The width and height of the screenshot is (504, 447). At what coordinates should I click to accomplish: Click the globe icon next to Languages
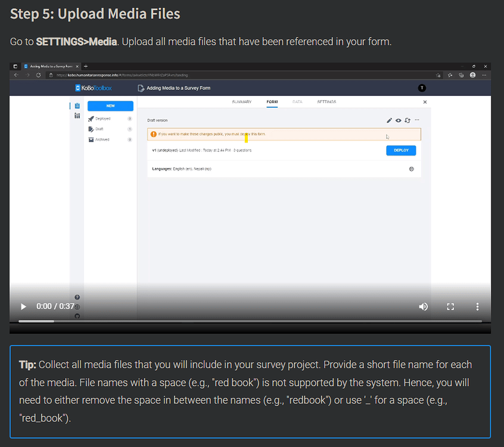tap(411, 169)
